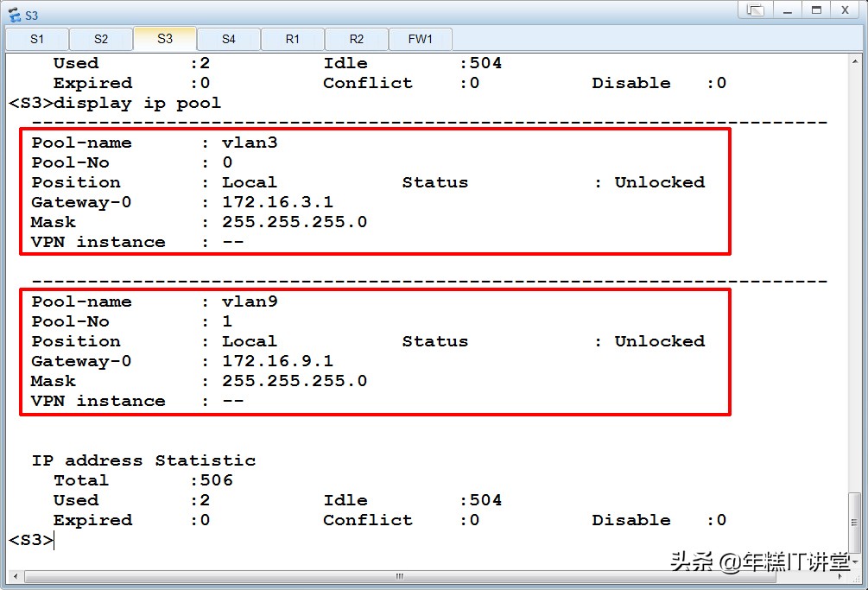Click 'VPN instance' label in vlan9 pool
Image resolution: width=868 pixels, height=590 pixels.
[x=98, y=401]
